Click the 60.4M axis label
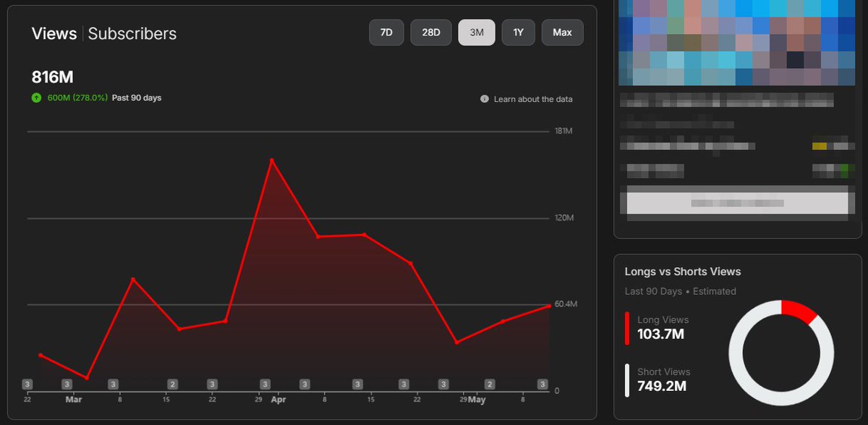Image resolution: width=868 pixels, height=425 pixels. [x=566, y=304]
